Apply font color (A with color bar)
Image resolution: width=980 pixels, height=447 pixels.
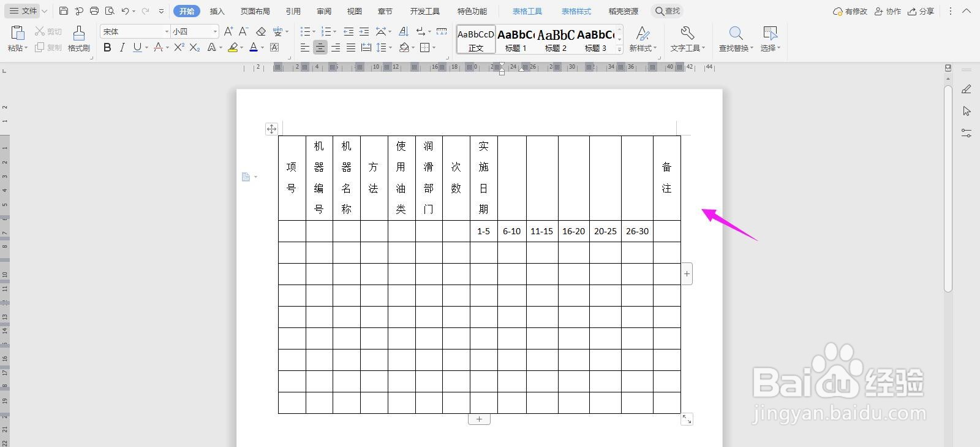[254, 47]
